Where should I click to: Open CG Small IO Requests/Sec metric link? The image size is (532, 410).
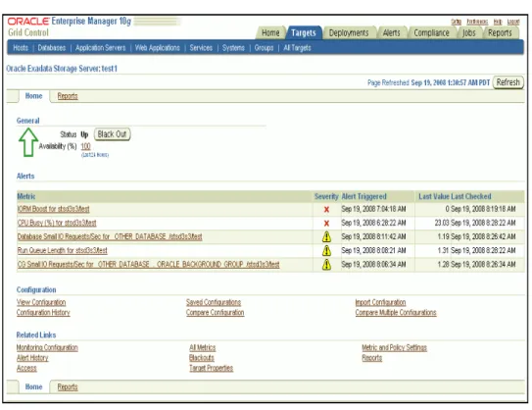[148, 264]
